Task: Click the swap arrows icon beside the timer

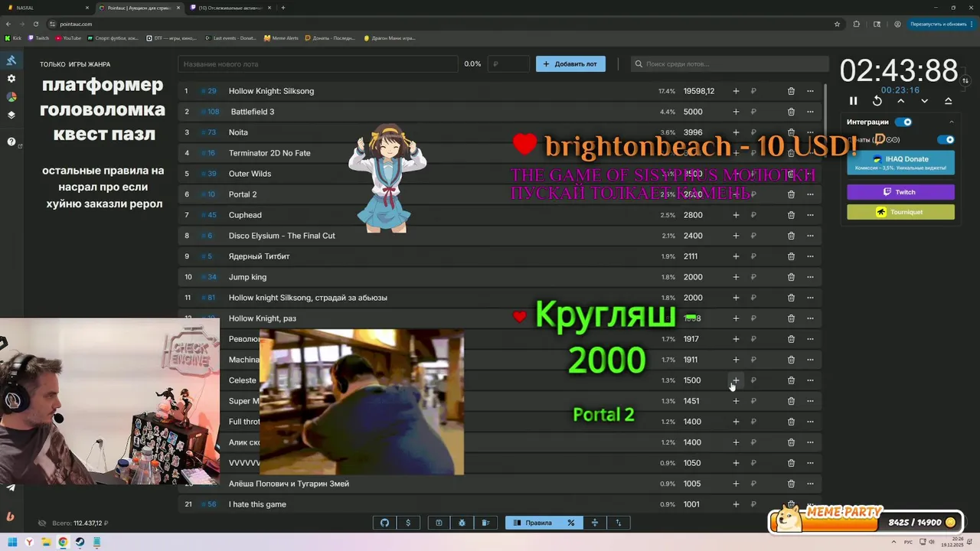Action: (x=965, y=80)
